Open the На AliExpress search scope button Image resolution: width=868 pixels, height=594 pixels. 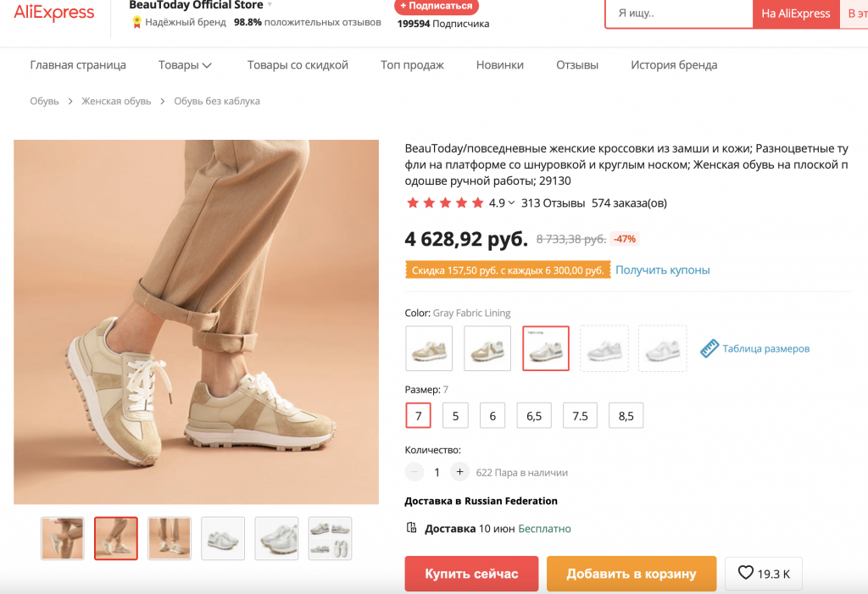[x=795, y=14]
